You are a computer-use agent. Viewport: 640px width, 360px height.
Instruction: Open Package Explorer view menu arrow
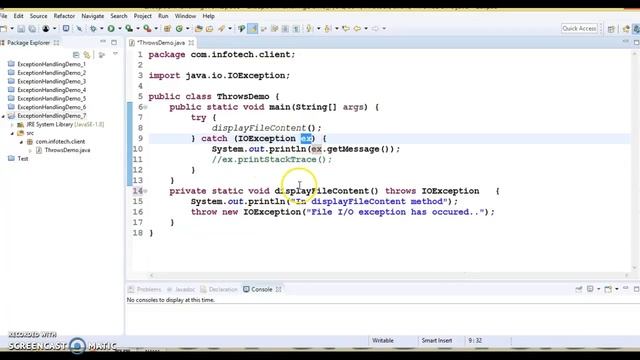(115, 54)
